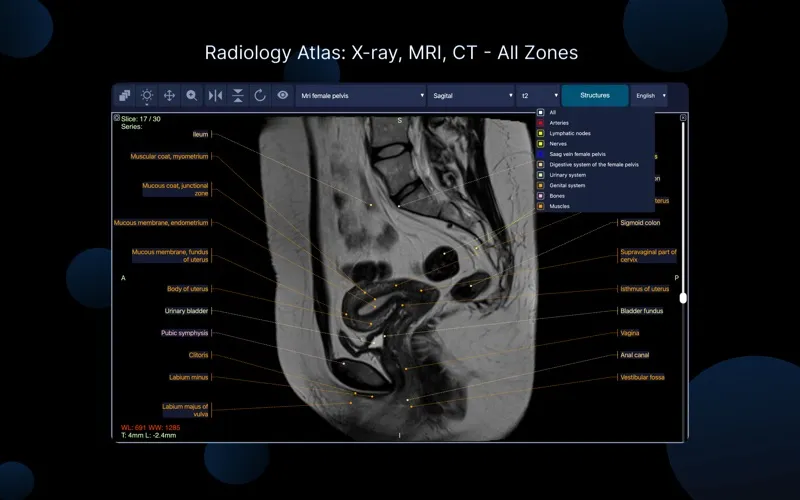Select the pan move tool

point(169,95)
